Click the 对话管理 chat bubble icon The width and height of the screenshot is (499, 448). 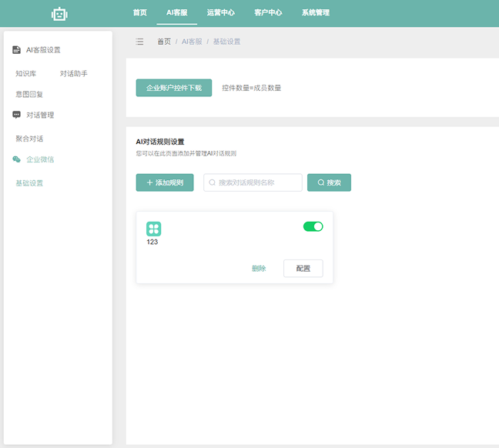[17, 115]
